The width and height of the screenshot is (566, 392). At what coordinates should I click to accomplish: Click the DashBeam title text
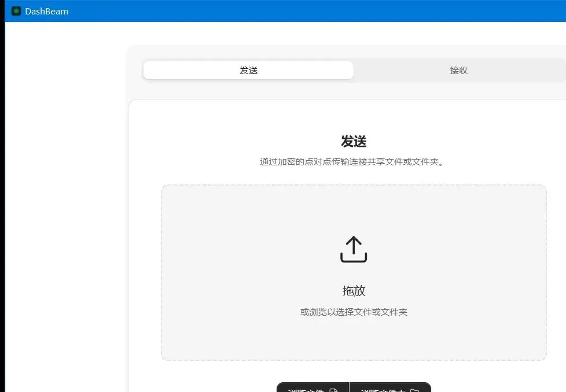coord(46,11)
